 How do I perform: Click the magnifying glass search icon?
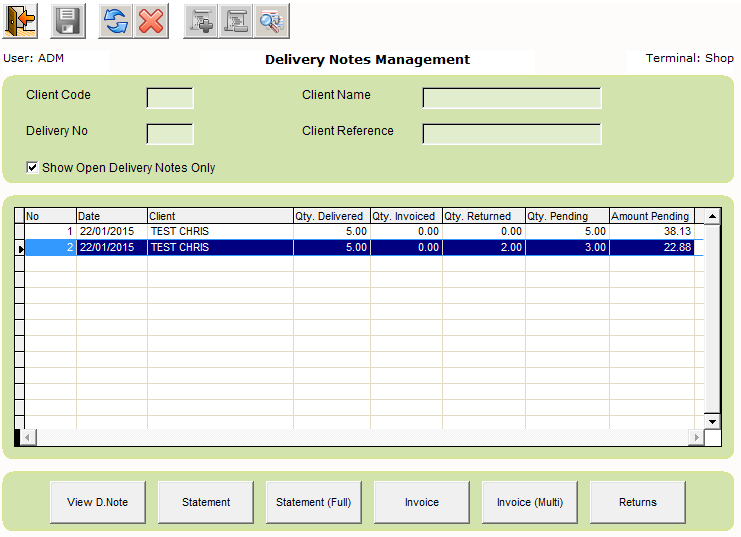tap(270, 20)
